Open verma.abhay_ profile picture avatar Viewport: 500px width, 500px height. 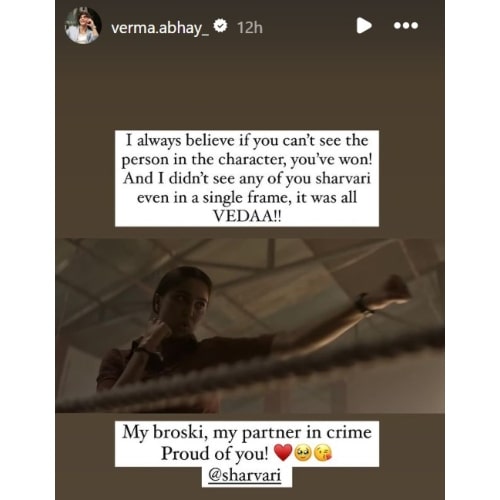(83, 26)
